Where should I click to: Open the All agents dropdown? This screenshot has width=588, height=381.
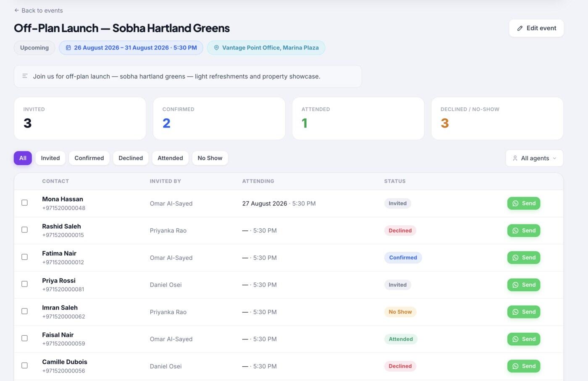click(534, 158)
